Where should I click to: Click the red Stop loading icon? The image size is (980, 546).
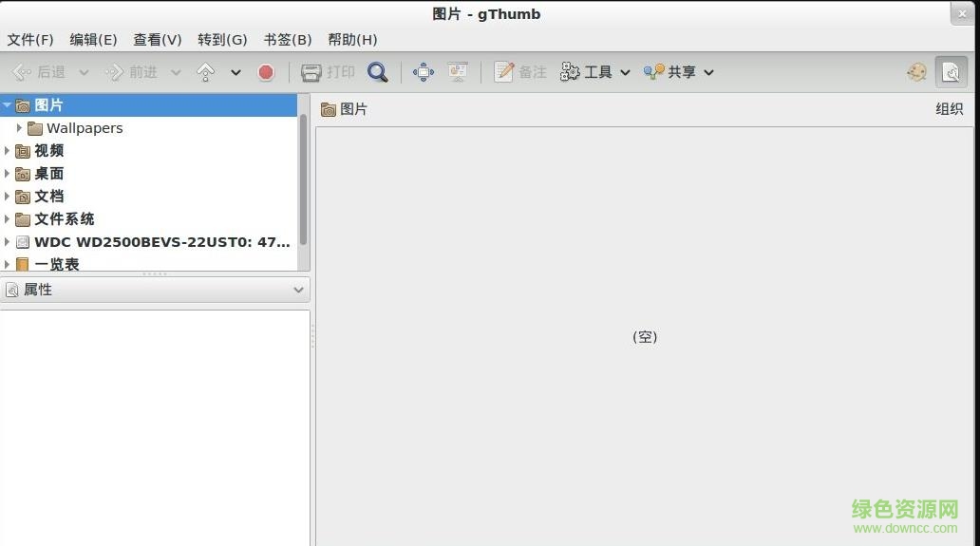tap(266, 72)
